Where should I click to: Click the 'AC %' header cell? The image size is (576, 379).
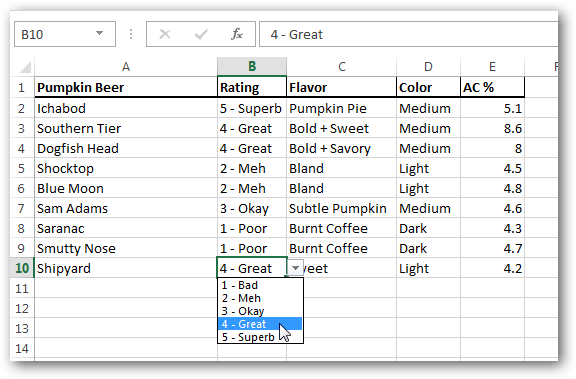point(493,87)
